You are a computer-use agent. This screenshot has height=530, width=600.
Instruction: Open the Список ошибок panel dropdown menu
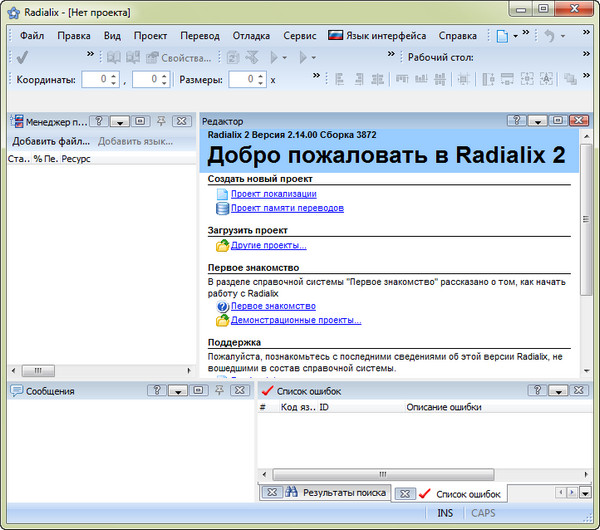pyautogui.click(x=537, y=390)
